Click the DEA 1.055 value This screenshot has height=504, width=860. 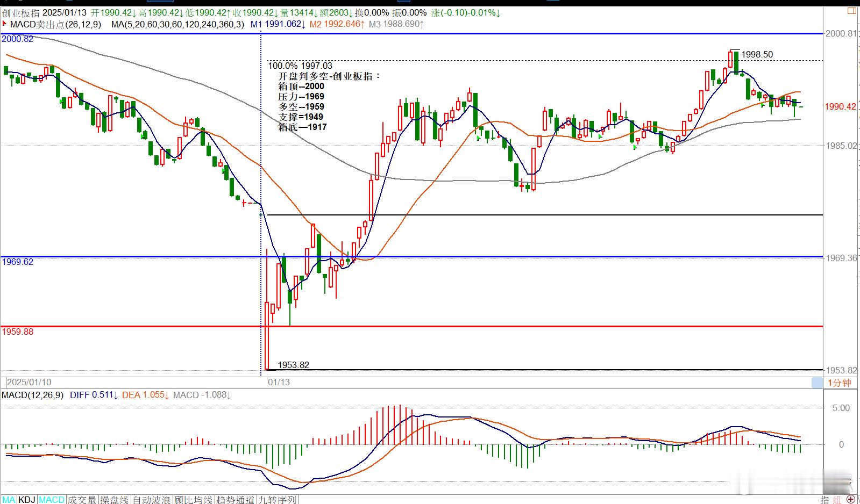coord(146,395)
